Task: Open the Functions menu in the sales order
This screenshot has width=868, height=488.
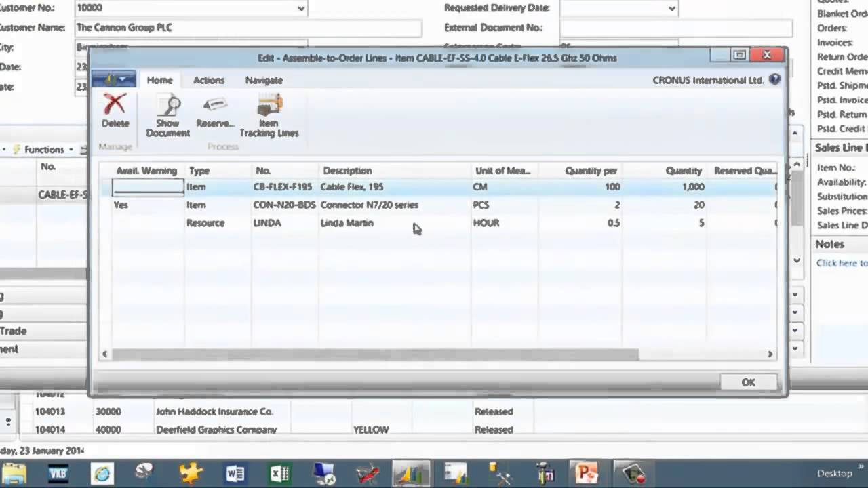Action: pos(43,150)
